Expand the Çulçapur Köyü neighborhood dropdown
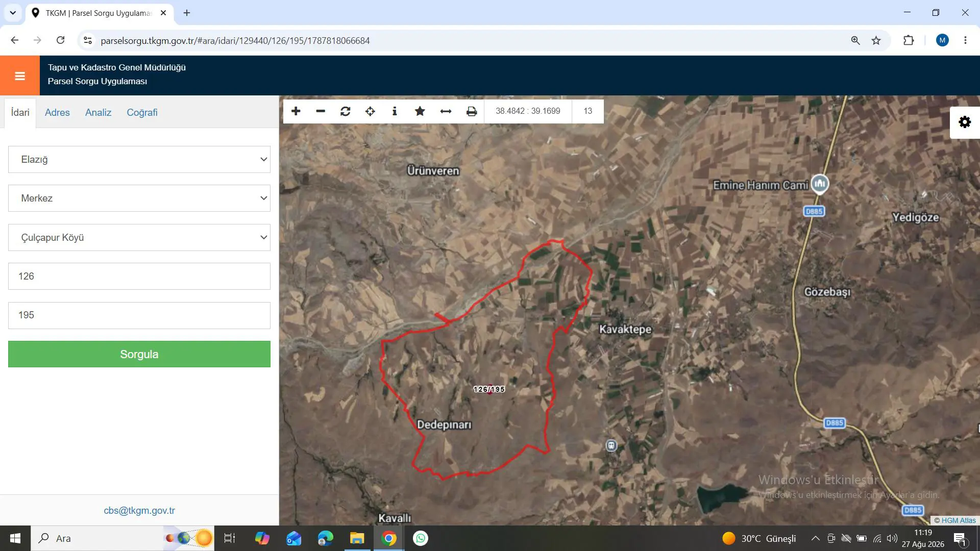980x551 pixels. click(x=139, y=237)
